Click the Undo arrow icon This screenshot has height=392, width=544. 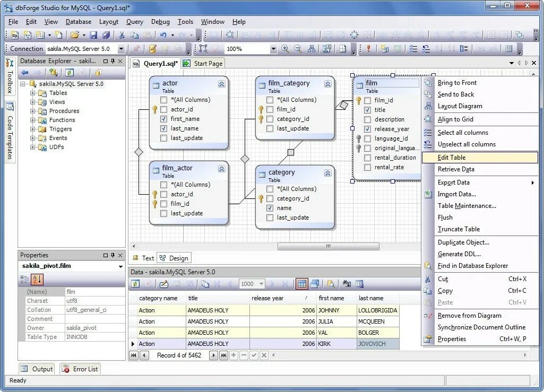pyautogui.click(x=163, y=34)
